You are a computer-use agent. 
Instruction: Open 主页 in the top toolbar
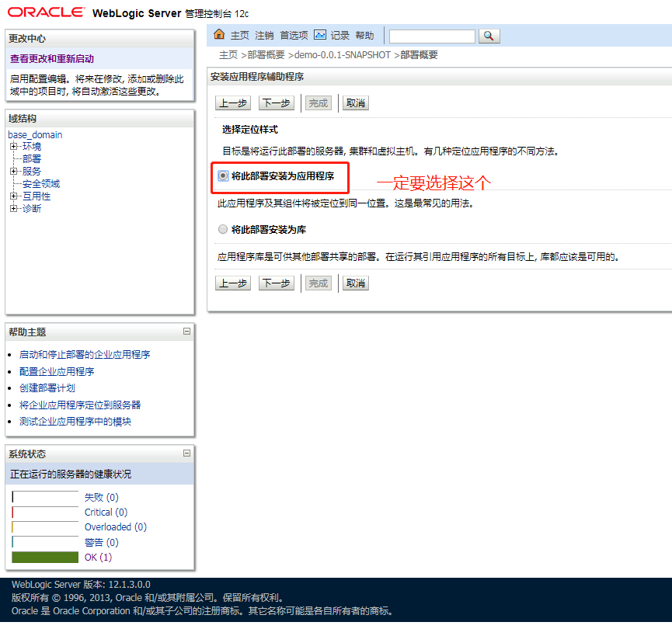[239, 36]
